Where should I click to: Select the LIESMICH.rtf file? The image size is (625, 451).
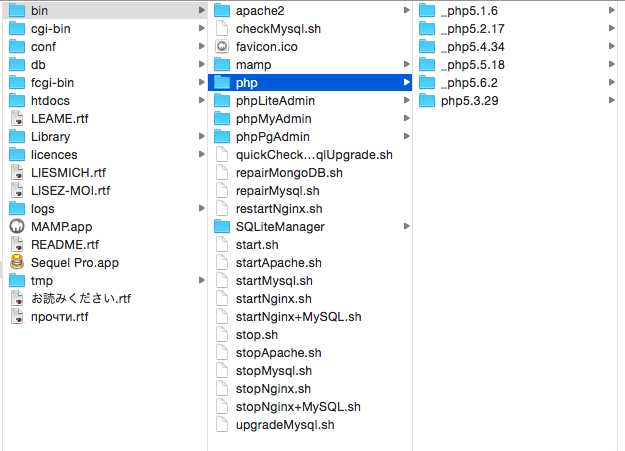[x=68, y=173]
